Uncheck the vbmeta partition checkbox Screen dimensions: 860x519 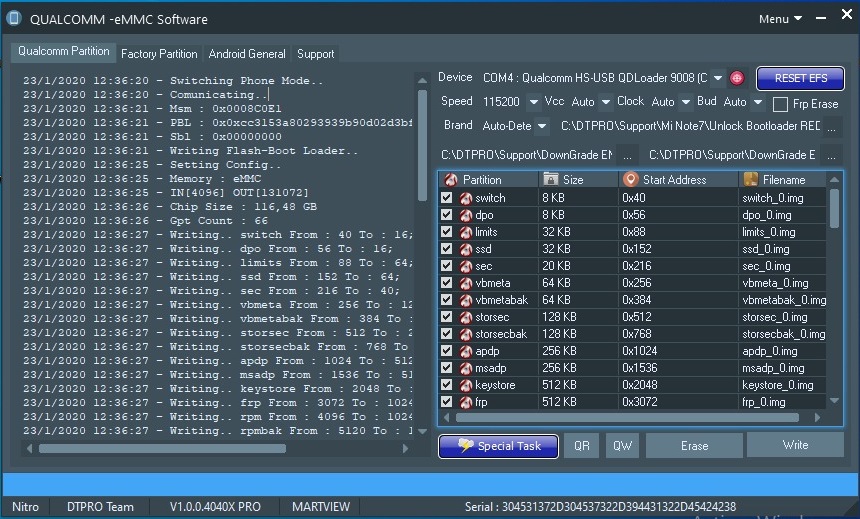click(446, 283)
